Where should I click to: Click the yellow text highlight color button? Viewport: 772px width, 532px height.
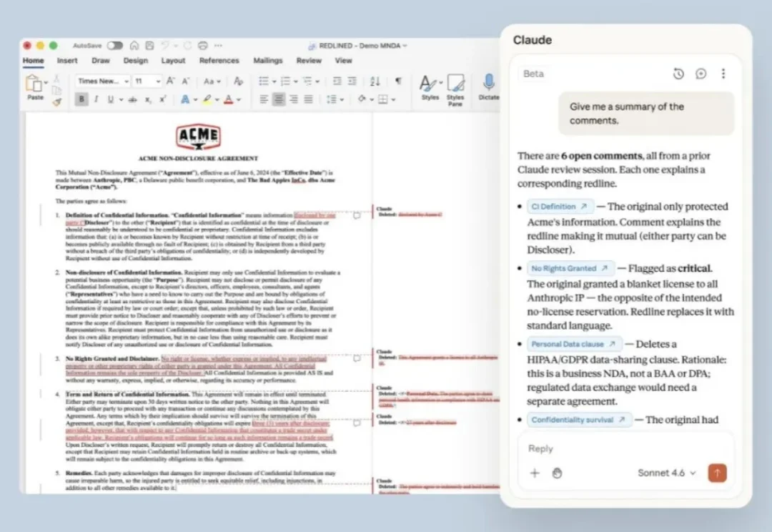tap(207, 99)
